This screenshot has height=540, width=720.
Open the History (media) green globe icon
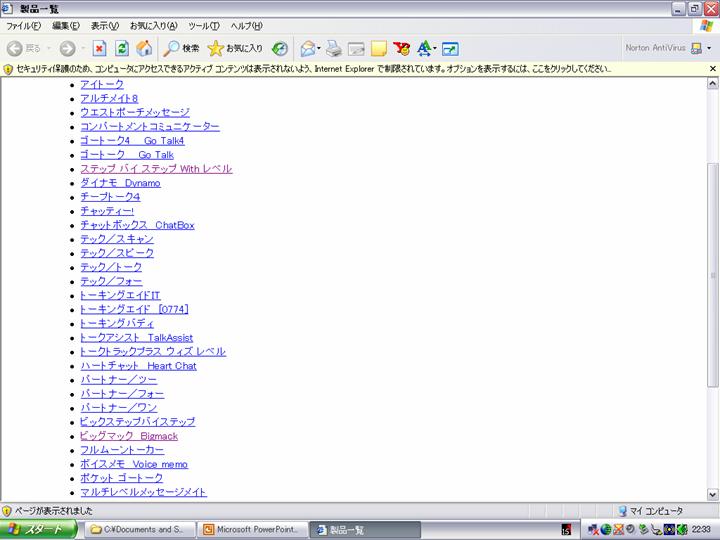point(280,48)
